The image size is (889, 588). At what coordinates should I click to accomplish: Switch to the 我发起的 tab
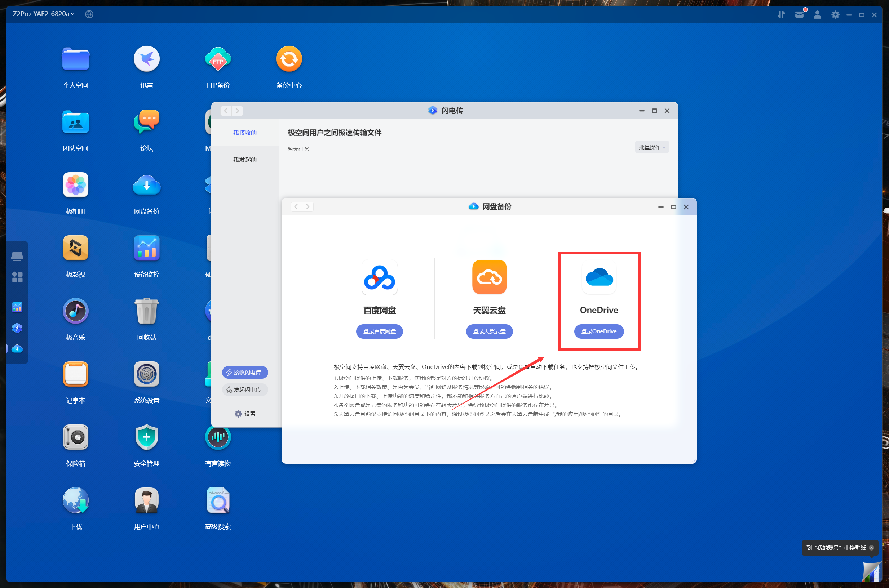244,160
